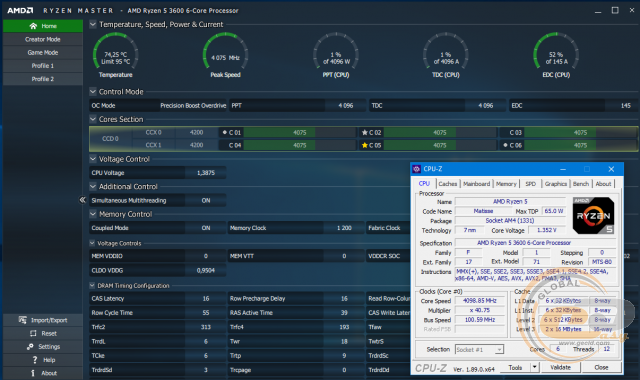The width and height of the screenshot is (640, 380).
Task: Open the Tools dropdown arrow in CPU-Z
Action: coord(535,367)
